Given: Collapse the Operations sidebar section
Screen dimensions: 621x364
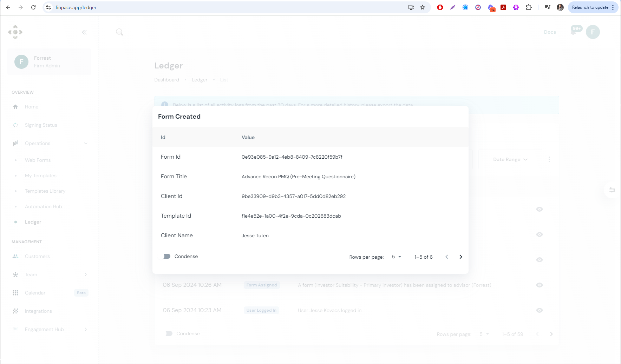Looking at the screenshot, I should pyautogui.click(x=49, y=143).
